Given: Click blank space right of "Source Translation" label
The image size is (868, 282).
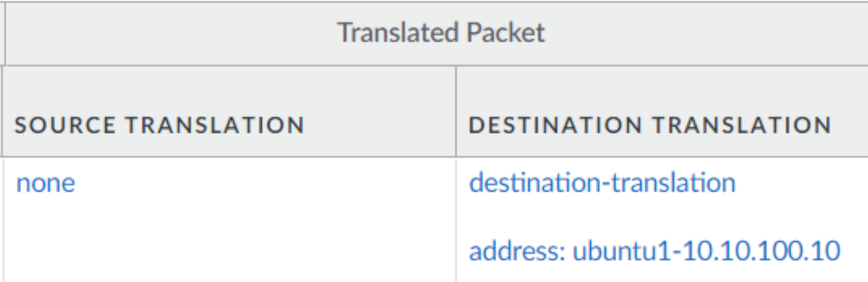Looking at the screenshot, I should [378, 124].
